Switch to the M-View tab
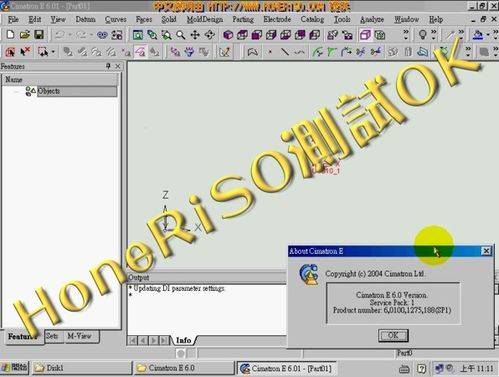Screen dimensions: 499x377 tap(79, 336)
